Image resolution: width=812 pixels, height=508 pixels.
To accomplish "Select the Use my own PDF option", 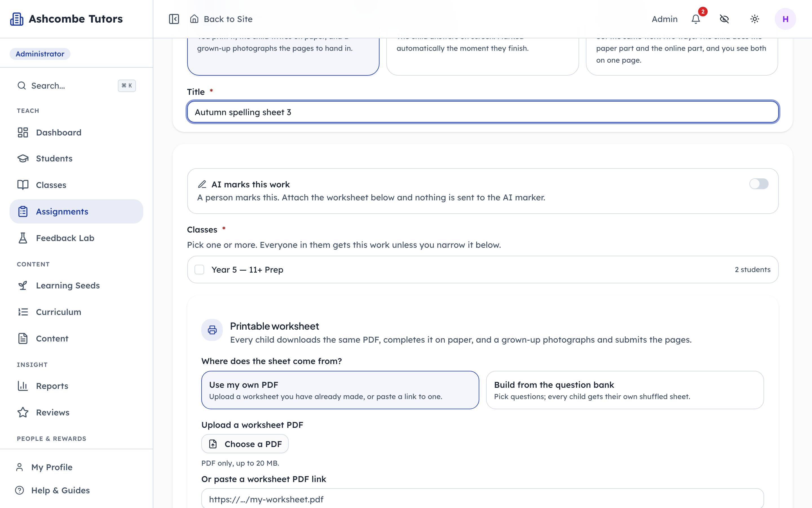I will (x=340, y=390).
